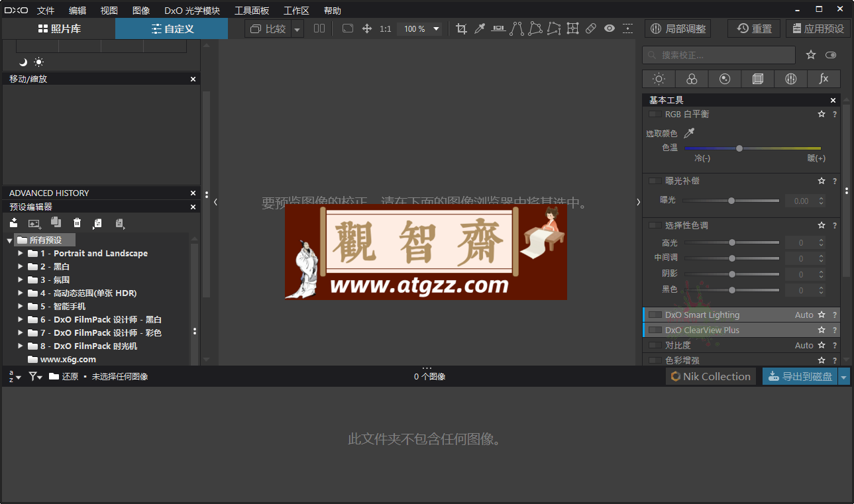Open the export to disk dropdown arrow

[x=843, y=377]
